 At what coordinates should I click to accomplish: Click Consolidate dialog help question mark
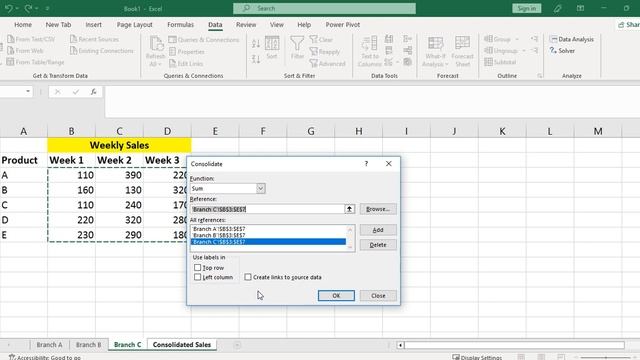pos(366,164)
